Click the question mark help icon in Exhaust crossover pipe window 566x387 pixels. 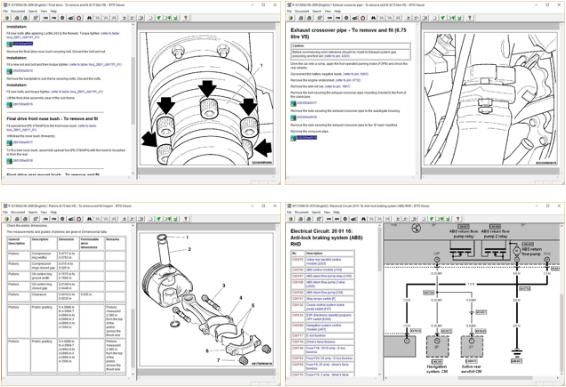click(x=470, y=18)
